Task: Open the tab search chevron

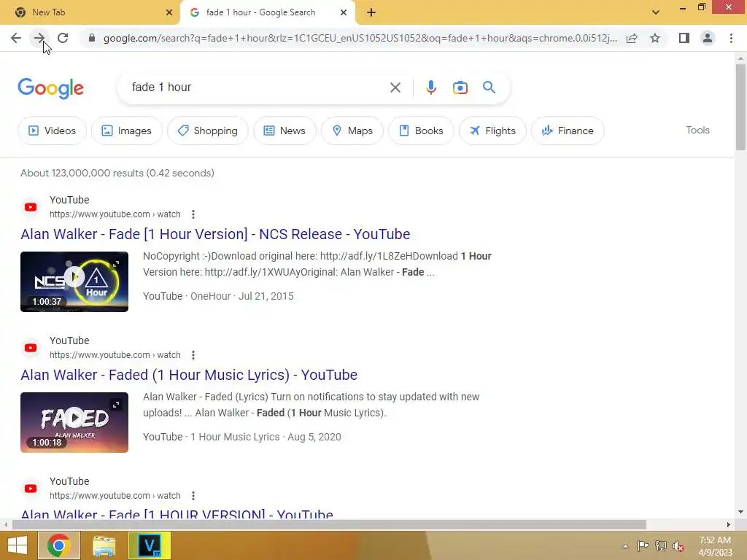Action: click(x=656, y=12)
